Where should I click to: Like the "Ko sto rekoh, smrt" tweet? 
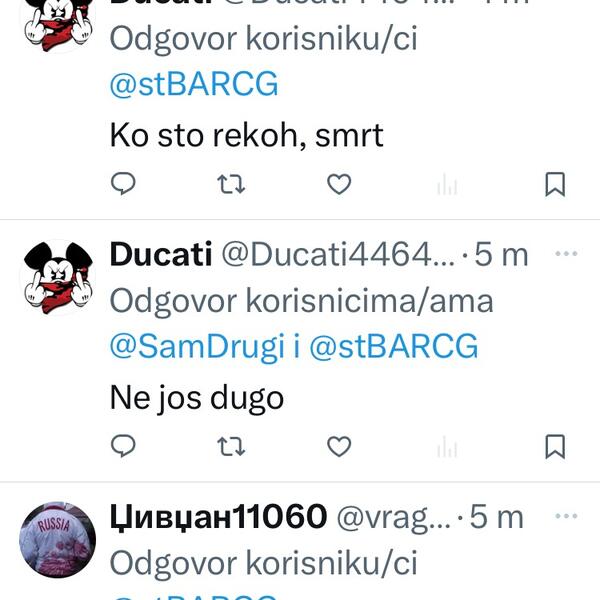(339, 184)
